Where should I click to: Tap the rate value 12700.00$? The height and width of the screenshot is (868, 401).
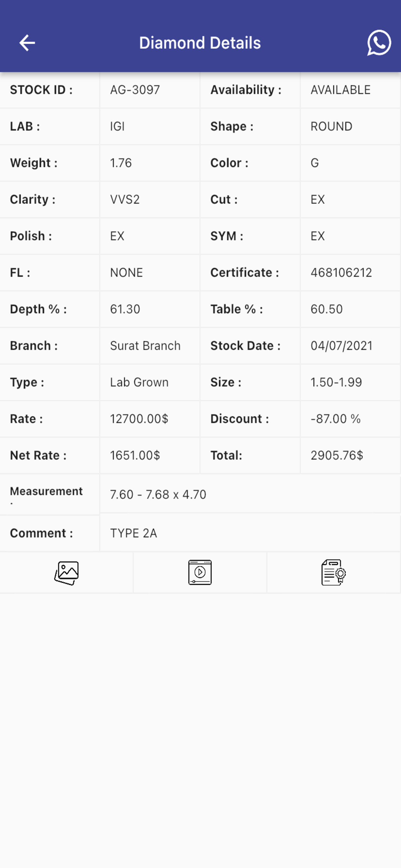click(x=139, y=419)
